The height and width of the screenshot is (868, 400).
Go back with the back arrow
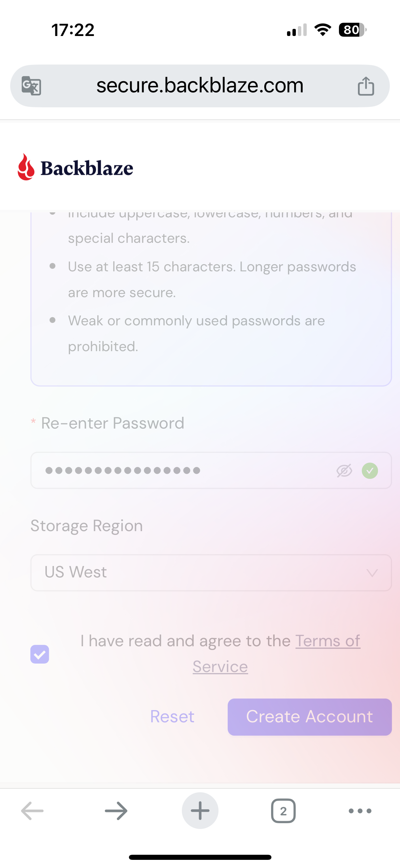(32, 811)
